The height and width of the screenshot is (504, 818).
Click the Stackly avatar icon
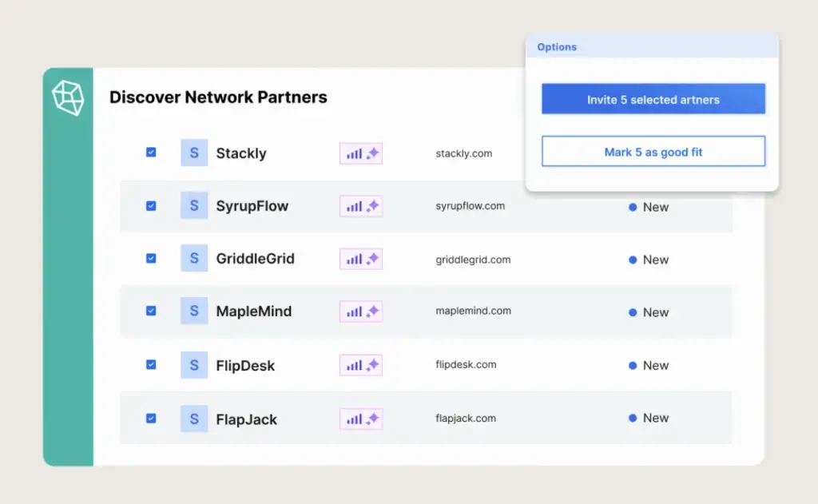tap(194, 153)
